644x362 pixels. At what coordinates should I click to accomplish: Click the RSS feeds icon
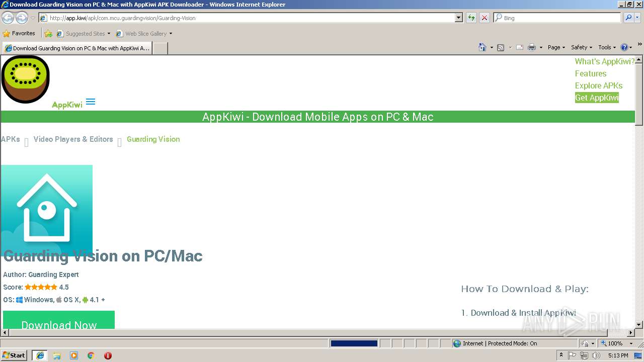point(501,47)
